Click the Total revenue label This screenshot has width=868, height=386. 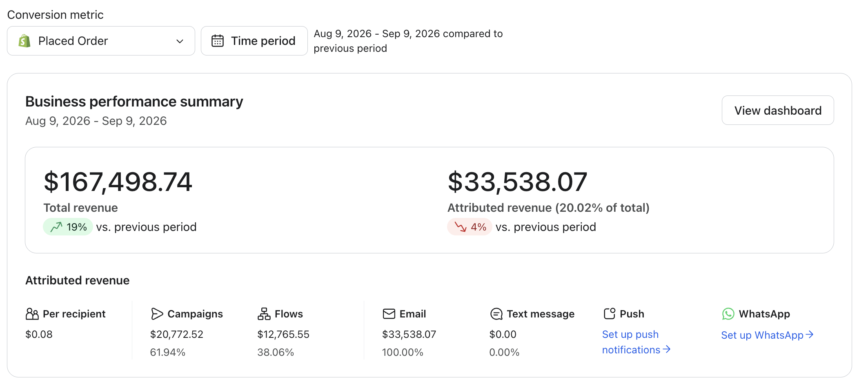coord(80,208)
